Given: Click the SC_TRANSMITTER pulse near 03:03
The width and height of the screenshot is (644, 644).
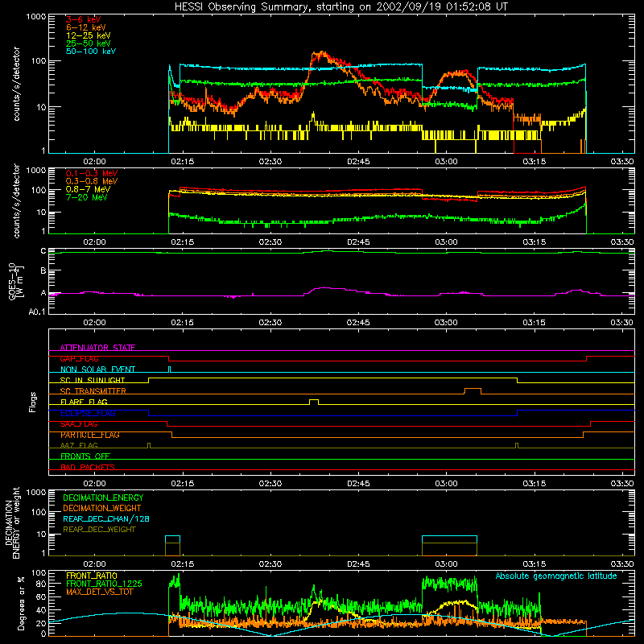Looking at the screenshot, I should (x=473, y=391).
